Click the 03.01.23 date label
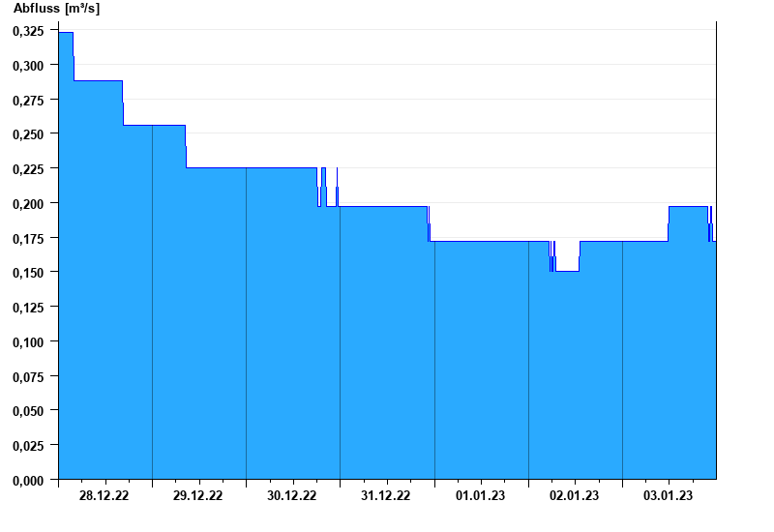774x532 pixels. [668, 495]
